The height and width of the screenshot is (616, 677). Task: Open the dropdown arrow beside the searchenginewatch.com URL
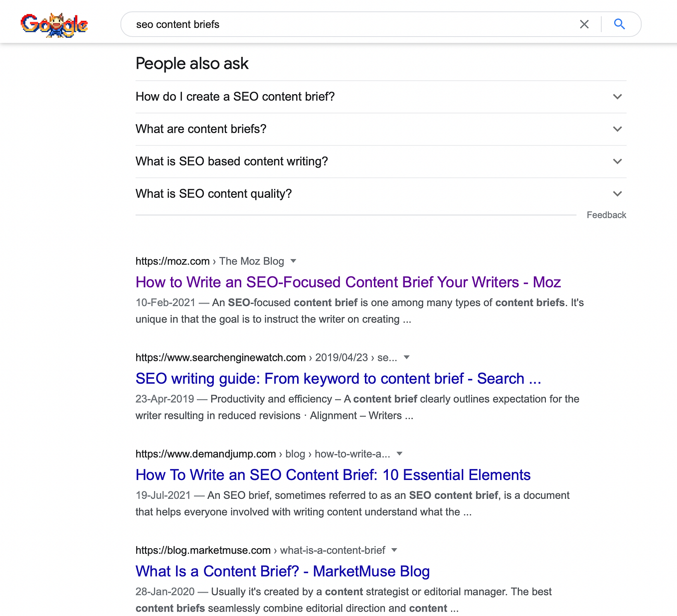(x=406, y=357)
